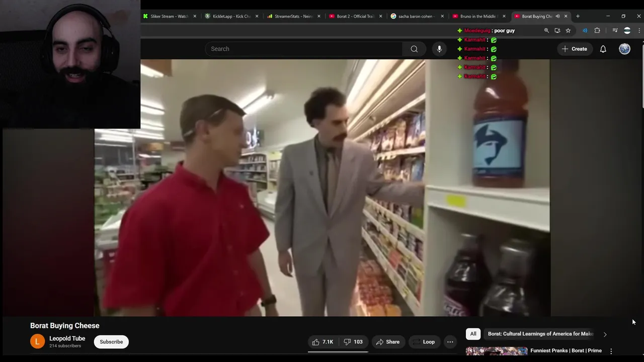The height and width of the screenshot is (362, 644).
Task: Select the All filter chip
Action: coord(473,334)
